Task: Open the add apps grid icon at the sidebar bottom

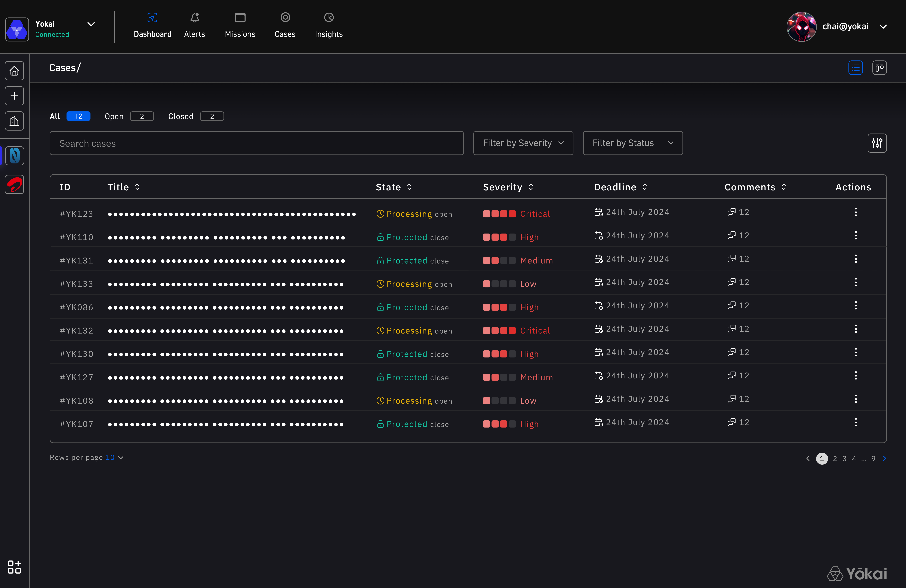Action: click(x=15, y=567)
